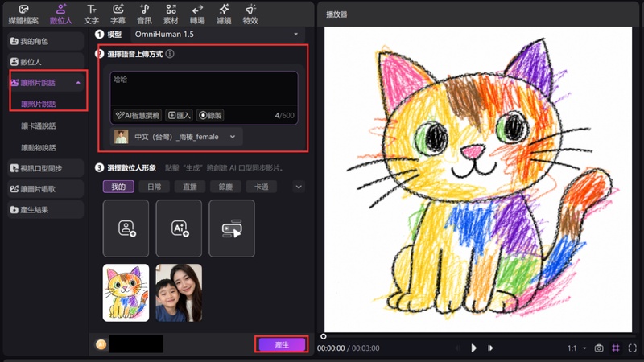The height and width of the screenshot is (362, 644).
Task: Expand more avatar categories with the chevron
Action: (x=299, y=187)
